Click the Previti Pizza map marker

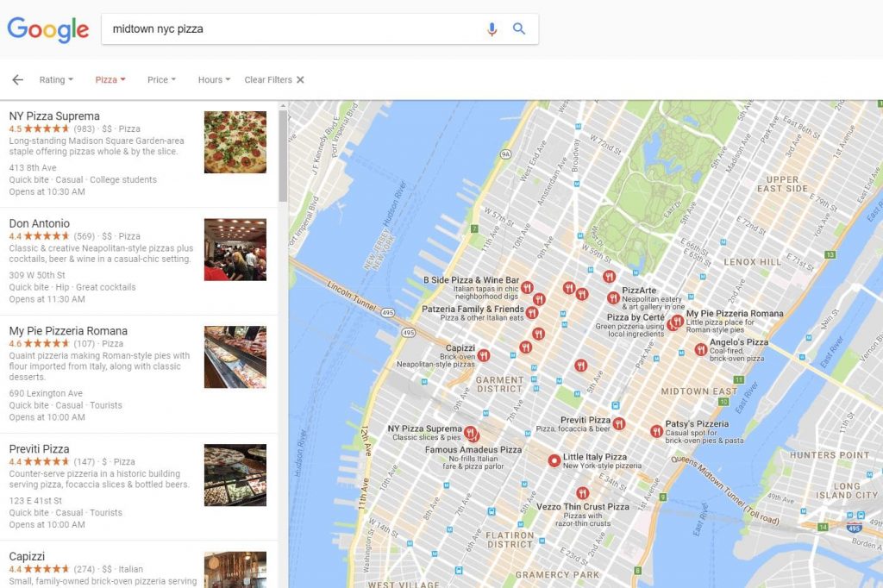click(x=619, y=423)
